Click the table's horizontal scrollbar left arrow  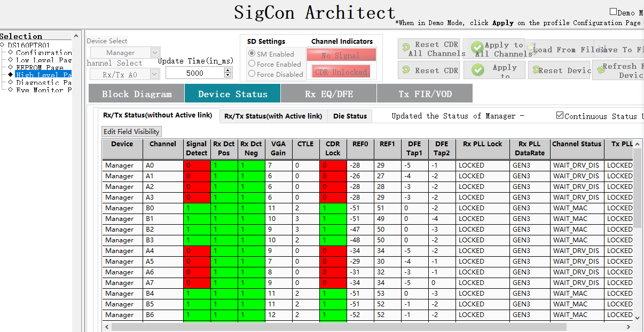pyautogui.click(x=107, y=327)
